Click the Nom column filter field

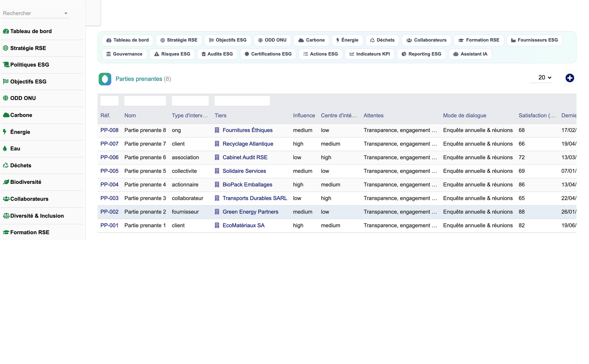145,101
